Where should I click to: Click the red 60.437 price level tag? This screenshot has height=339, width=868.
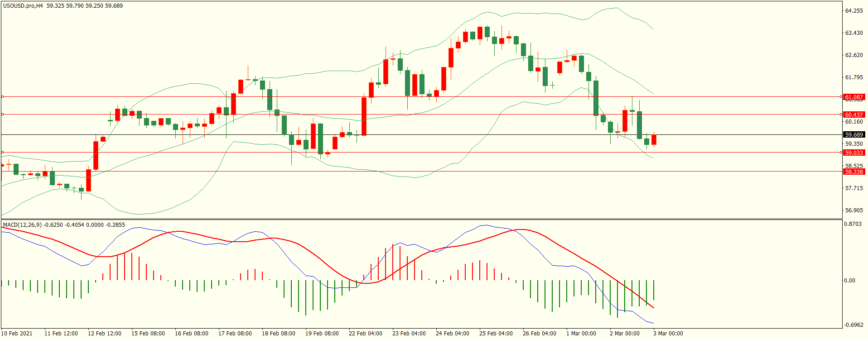click(854, 115)
